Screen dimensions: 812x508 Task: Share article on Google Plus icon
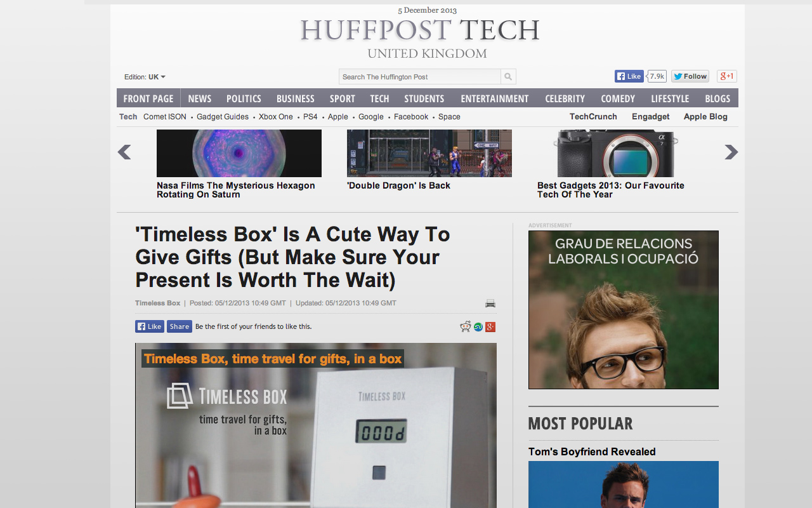(490, 326)
